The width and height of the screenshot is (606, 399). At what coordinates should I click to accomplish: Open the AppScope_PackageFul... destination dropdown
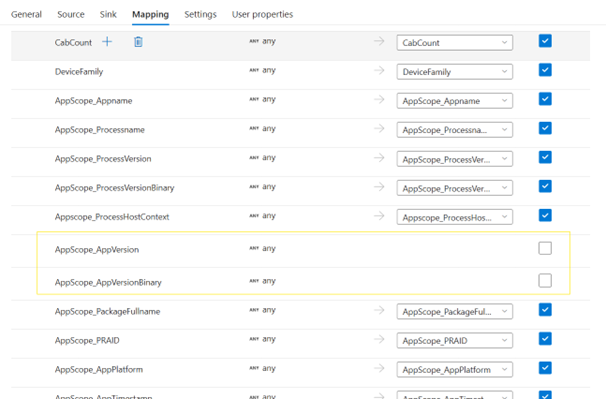[x=454, y=312]
